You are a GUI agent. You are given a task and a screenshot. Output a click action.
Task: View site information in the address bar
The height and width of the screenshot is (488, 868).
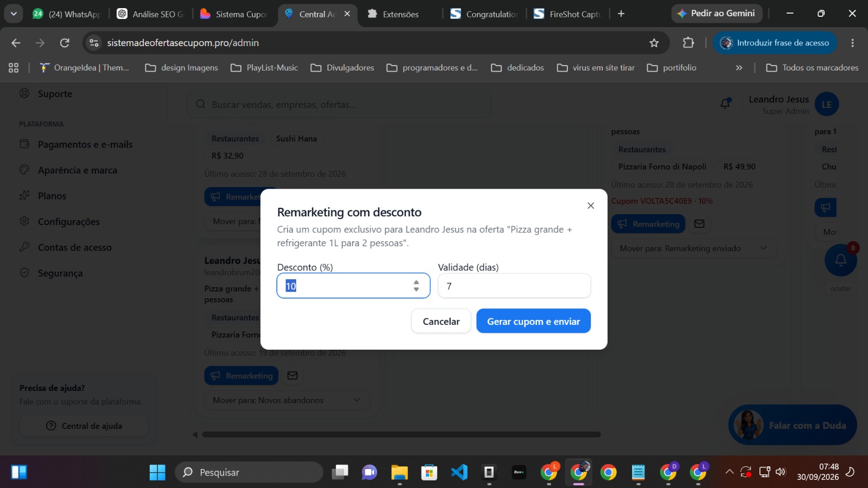[94, 43]
